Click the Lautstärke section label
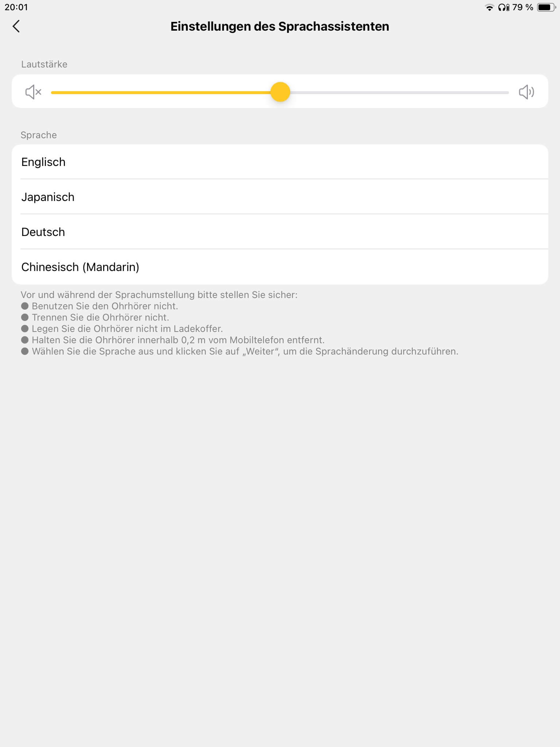 44,64
